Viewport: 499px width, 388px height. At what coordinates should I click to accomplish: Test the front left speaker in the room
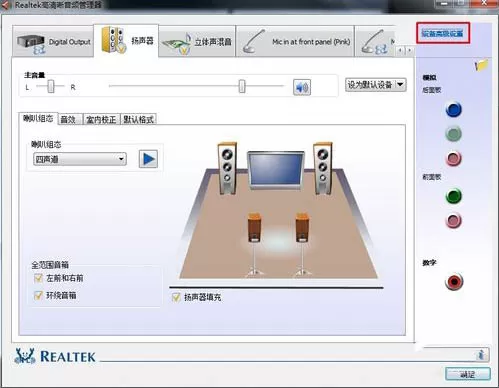[x=227, y=168]
